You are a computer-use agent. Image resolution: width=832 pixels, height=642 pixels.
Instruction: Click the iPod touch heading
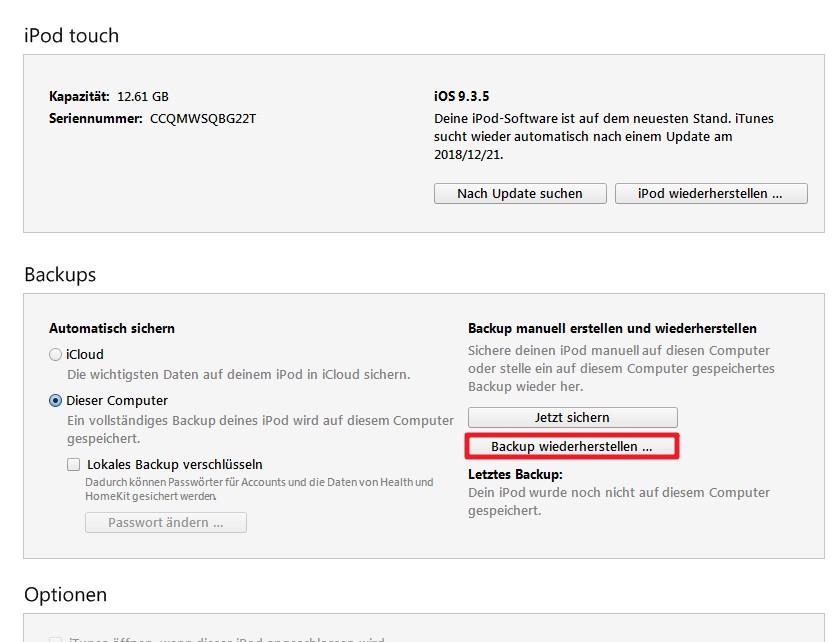[x=72, y=36]
